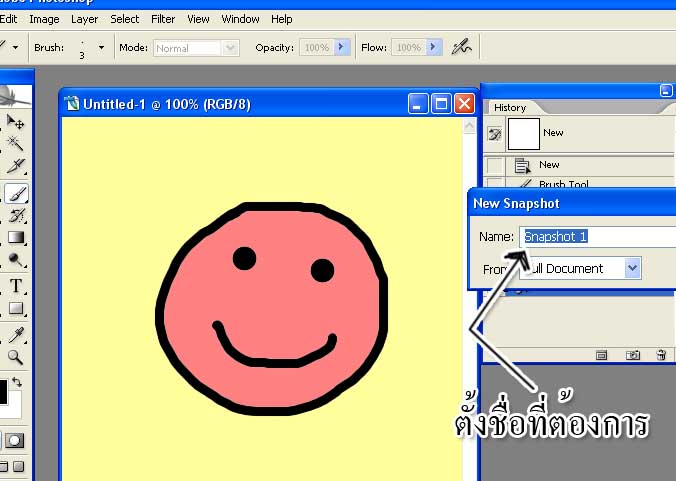676x481 pixels.
Task: Click the document scrollbar up arrow
Action: tap(469, 126)
